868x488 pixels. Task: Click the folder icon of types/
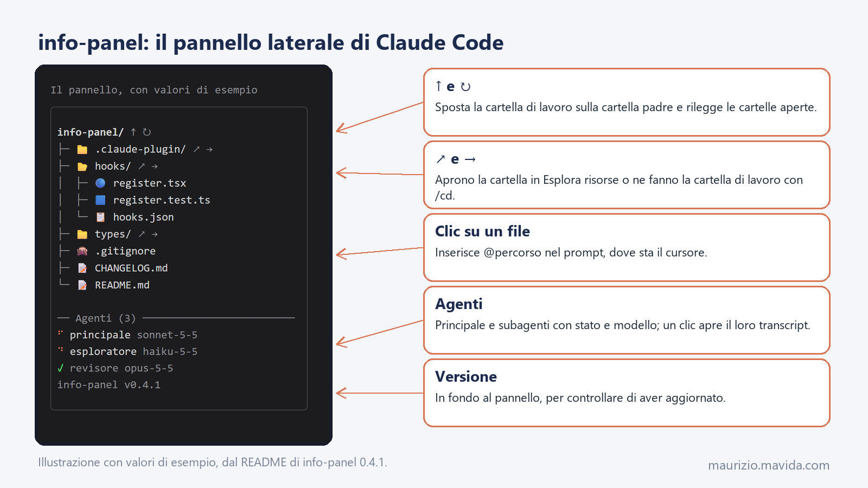(82, 234)
